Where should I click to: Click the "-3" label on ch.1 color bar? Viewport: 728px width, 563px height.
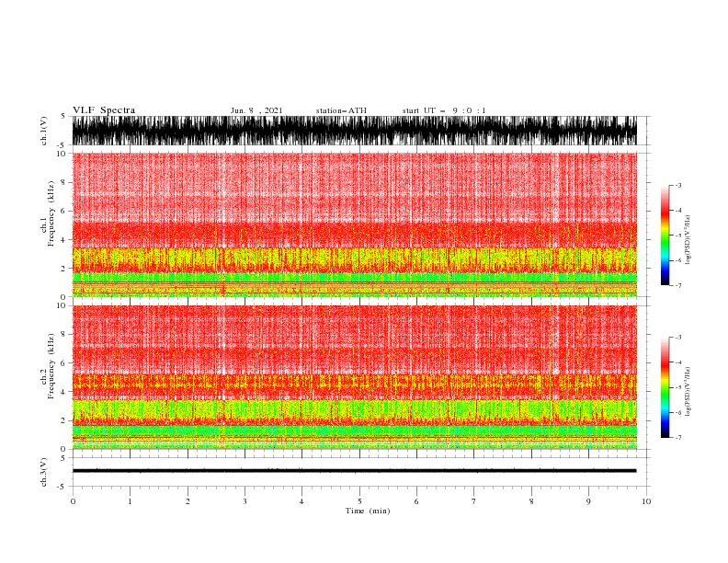(678, 185)
